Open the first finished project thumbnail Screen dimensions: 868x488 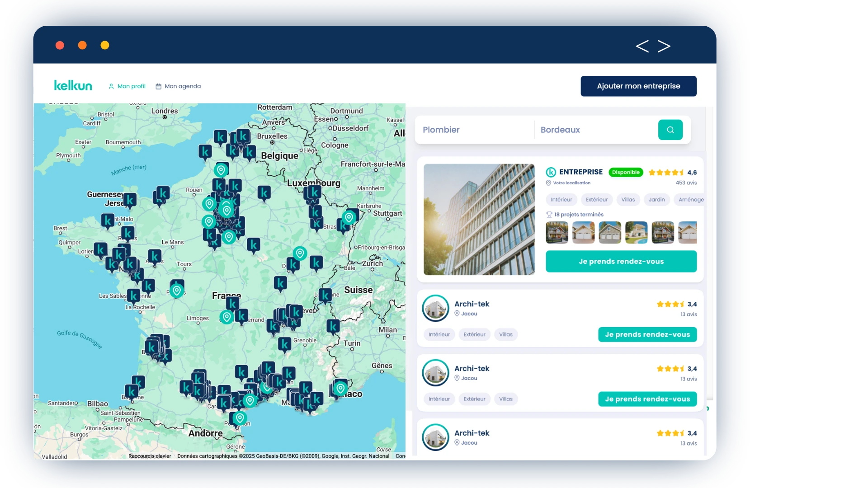(557, 233)
